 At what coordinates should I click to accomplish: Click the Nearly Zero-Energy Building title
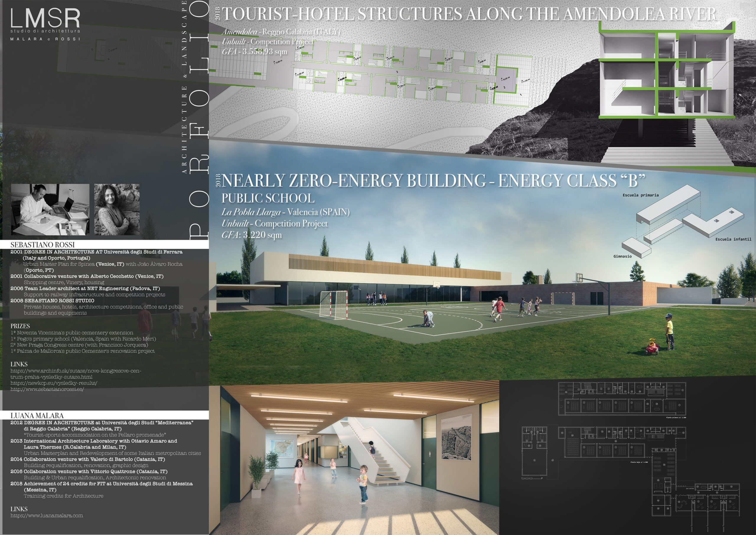pyautogui.click(x=433, y=180)
